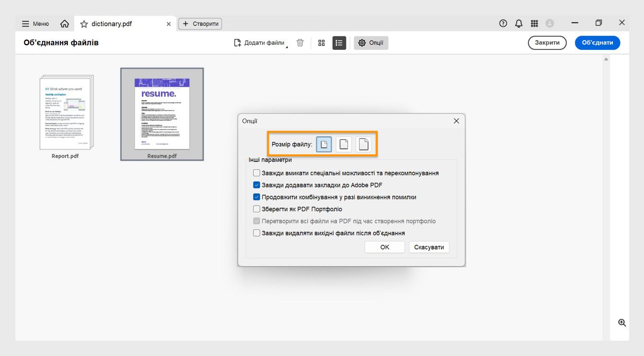Click the Report.pdf file name
The width and height of the screenshot is (644, 356).
65,156
